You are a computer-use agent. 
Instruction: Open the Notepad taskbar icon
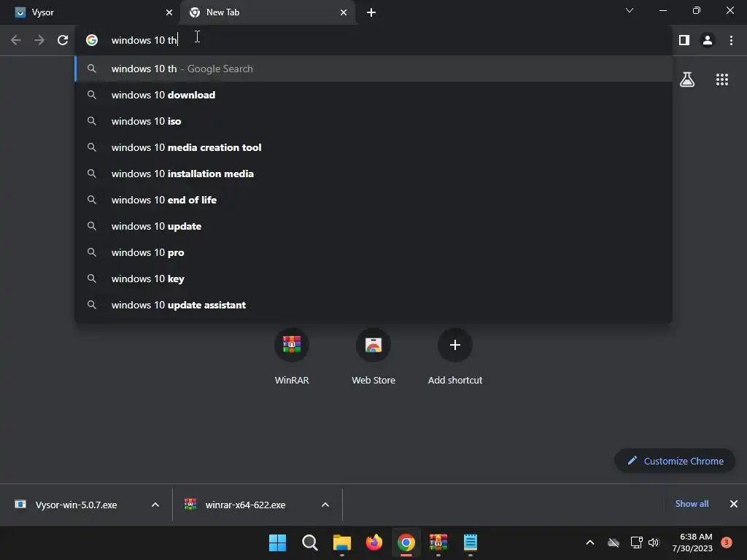click(471, 542)
